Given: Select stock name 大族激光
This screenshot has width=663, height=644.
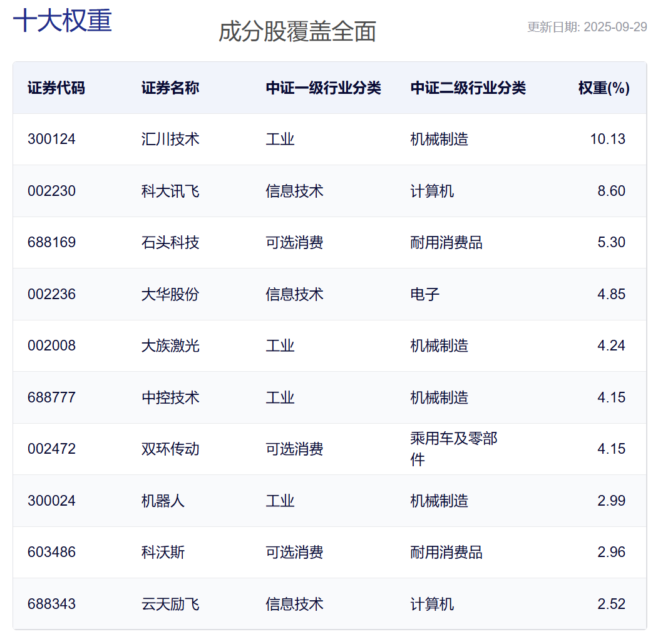Looking at the screenshot, I should (170, 345).
